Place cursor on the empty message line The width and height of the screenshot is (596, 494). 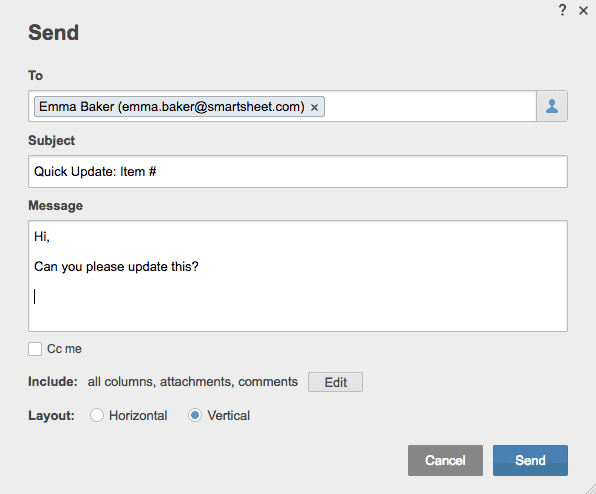(x=298, y=296)
